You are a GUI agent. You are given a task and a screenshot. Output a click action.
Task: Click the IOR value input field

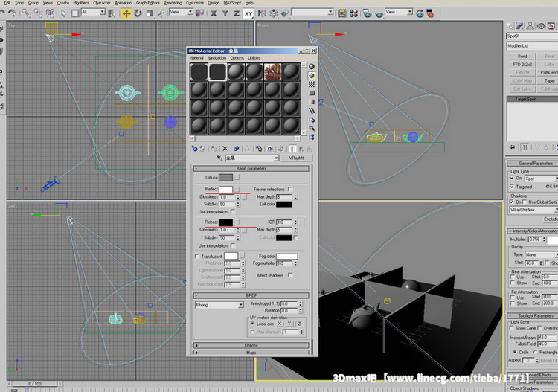284,222
